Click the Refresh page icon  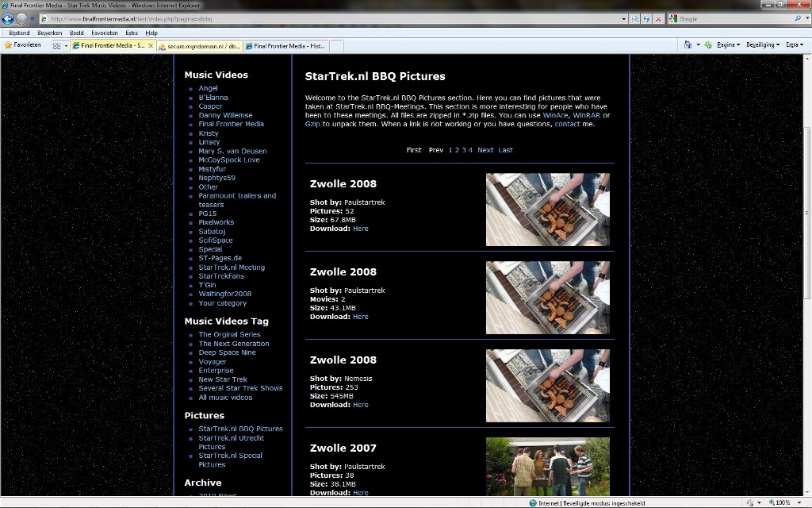646,19
